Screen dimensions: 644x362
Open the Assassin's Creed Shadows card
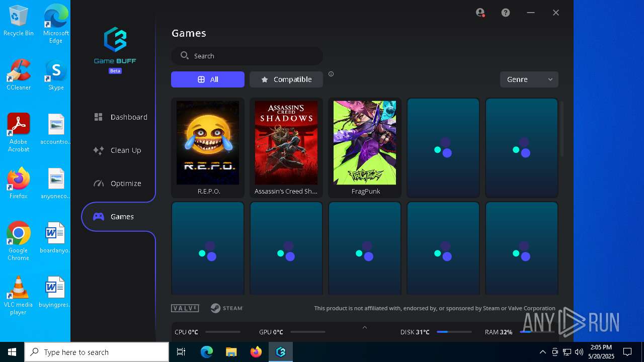point(286,147)
